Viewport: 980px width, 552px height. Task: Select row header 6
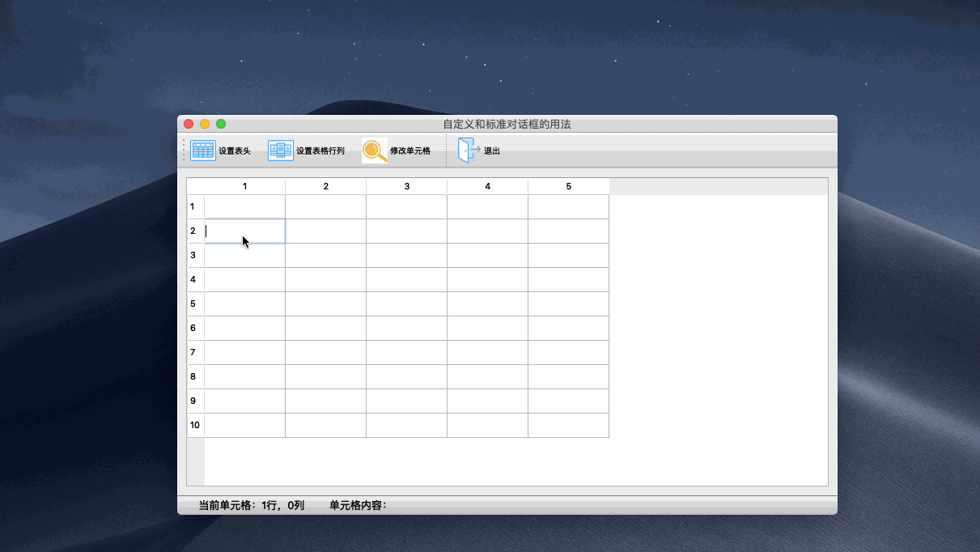point(196,328)
